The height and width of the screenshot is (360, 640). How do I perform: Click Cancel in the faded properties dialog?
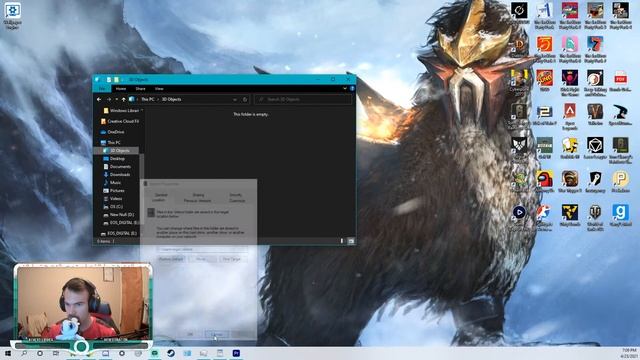coord(217,334)
